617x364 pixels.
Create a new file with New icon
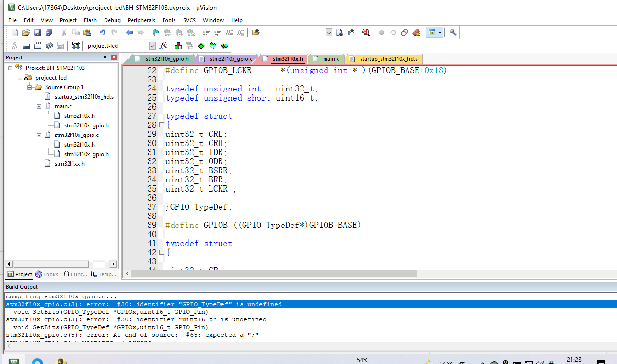pyautogui.click(x=14, y=33)
